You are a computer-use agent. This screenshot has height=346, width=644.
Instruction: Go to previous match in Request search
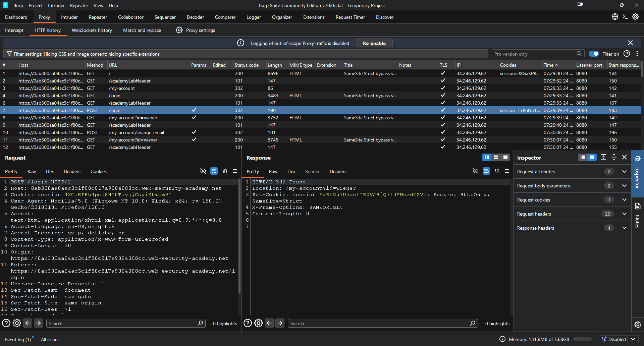tap(28, 323)
